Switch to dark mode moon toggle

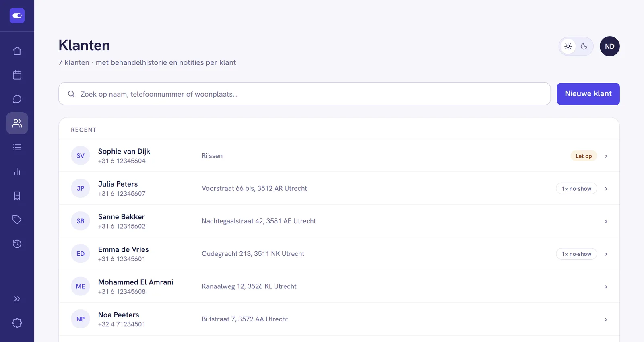click(x=584, y=46)
